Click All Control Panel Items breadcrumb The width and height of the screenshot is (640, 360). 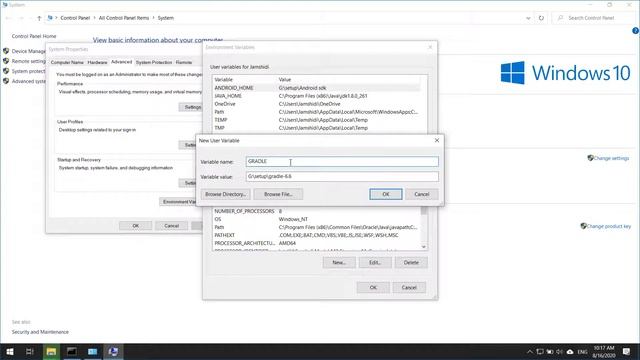(x=124, y=18)
